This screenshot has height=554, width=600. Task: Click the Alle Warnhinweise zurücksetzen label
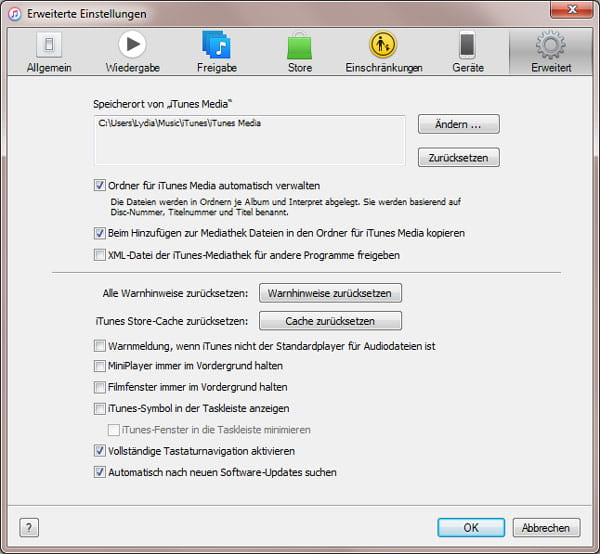click(175, 293)
